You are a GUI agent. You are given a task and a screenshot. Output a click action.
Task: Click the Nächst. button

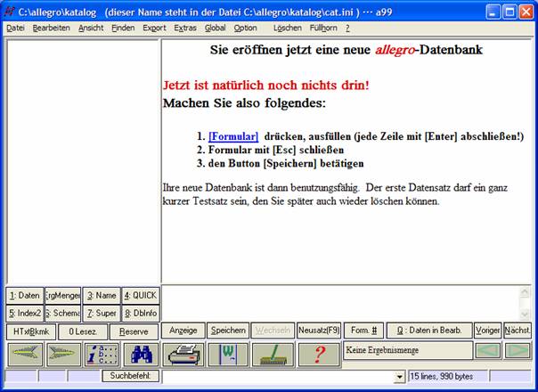pos(518,331)
